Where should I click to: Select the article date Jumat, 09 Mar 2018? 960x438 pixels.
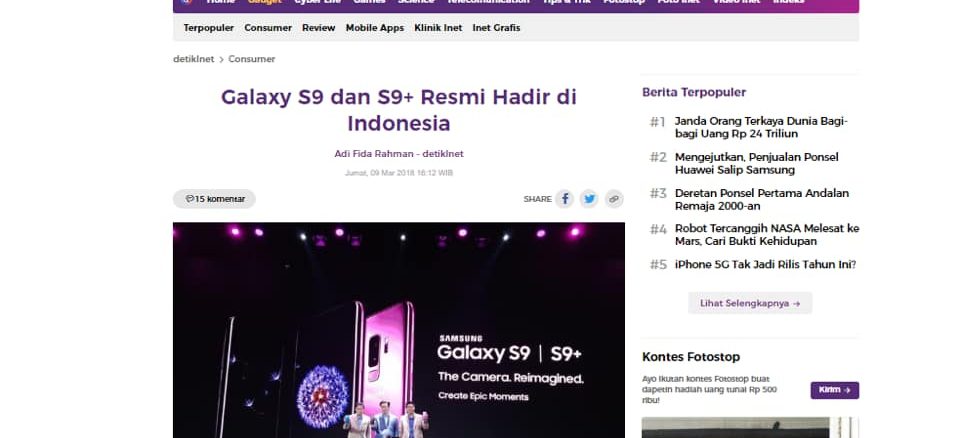pyautogui.click(x=399, y=173)
